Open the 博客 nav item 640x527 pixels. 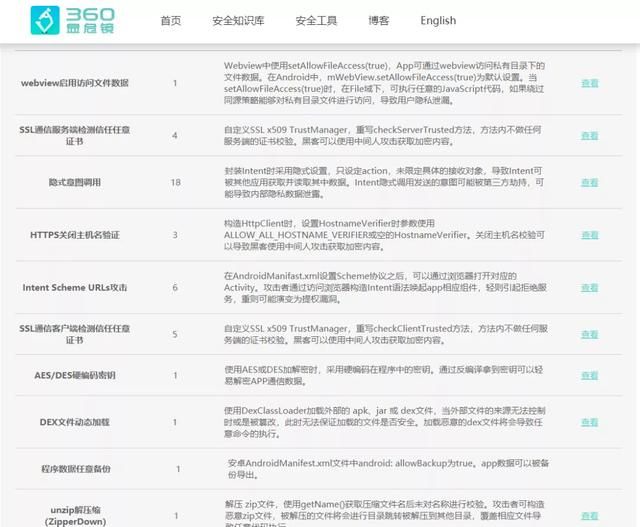379,20
